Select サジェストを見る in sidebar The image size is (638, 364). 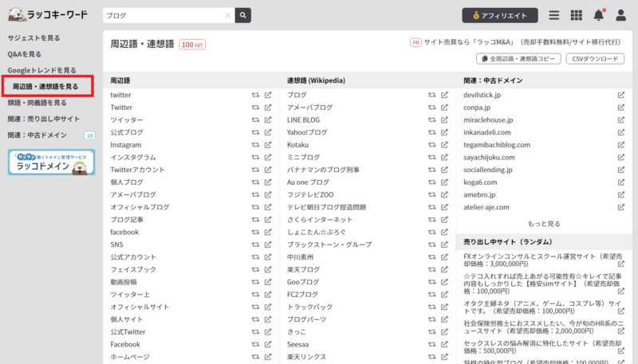[x=33, y=37]
